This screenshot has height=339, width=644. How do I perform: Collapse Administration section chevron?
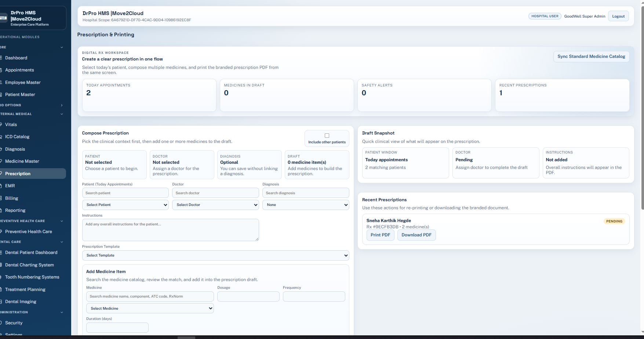point(62,312)
